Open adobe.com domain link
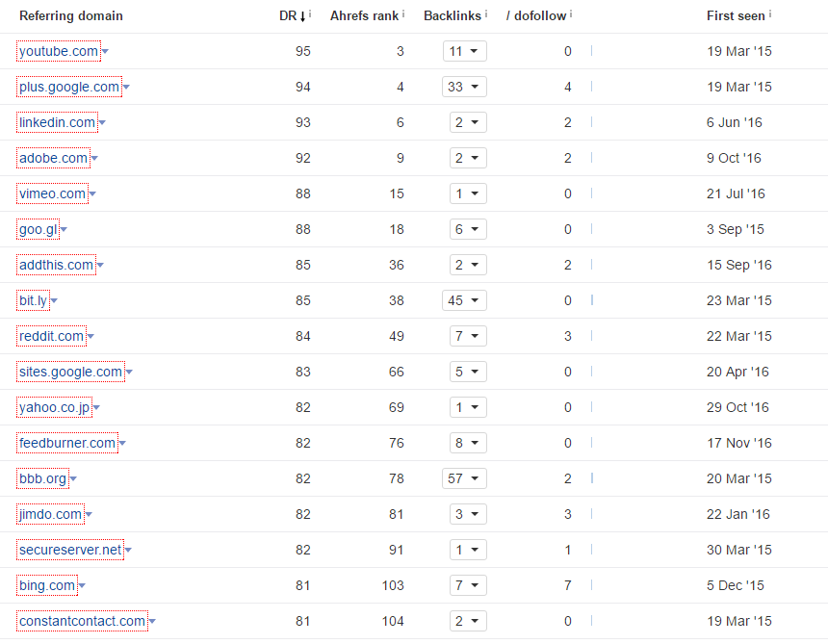Image resolution: width=828 pixels, height=644 pixels. click(x=53, y=158)
